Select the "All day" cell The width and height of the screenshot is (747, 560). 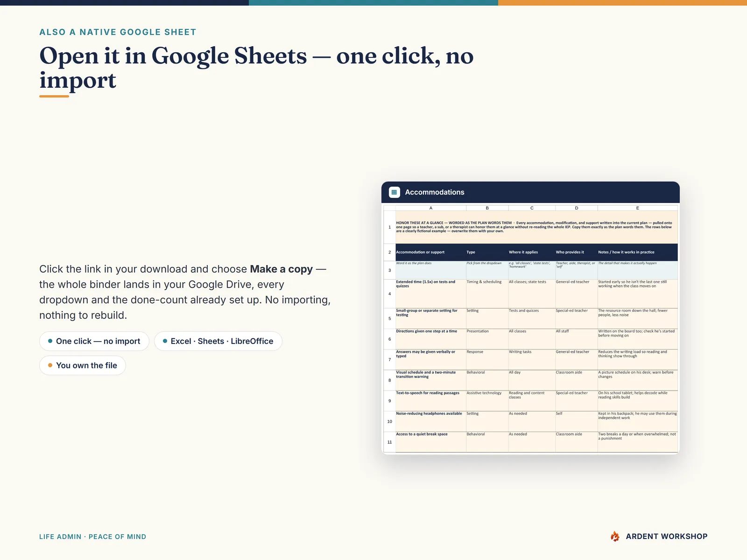coord(532,380)
